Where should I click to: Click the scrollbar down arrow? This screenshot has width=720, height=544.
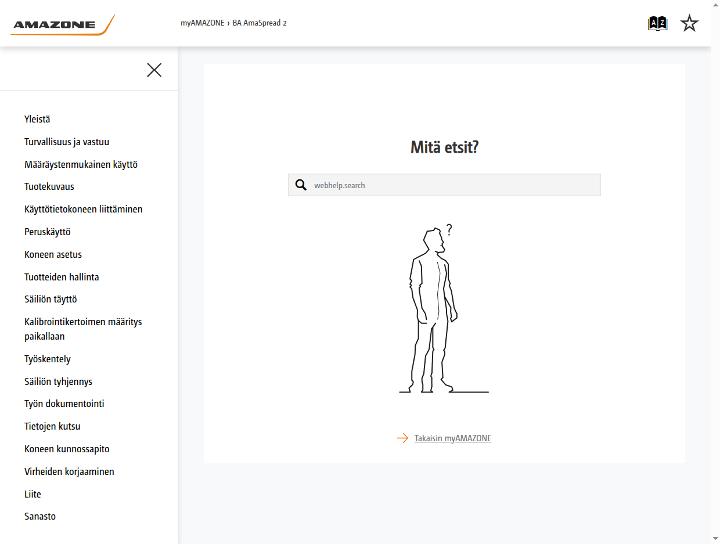[715, 539]
